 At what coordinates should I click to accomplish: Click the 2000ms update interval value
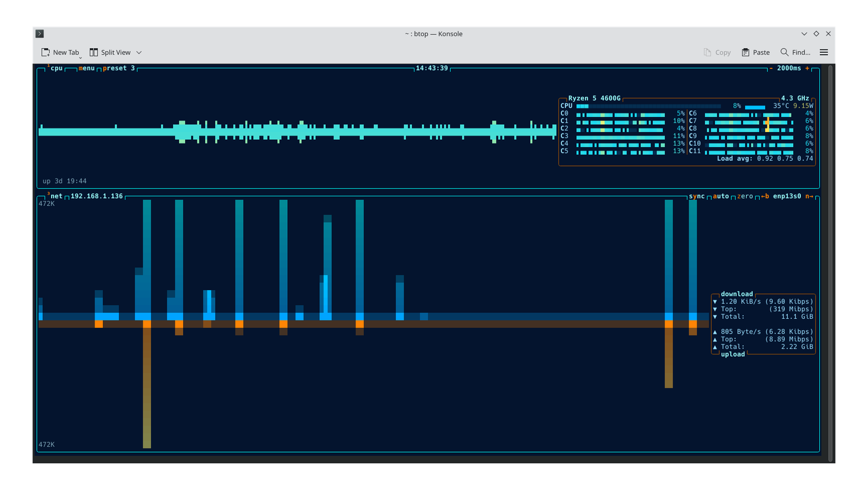[x=789, y=68]
